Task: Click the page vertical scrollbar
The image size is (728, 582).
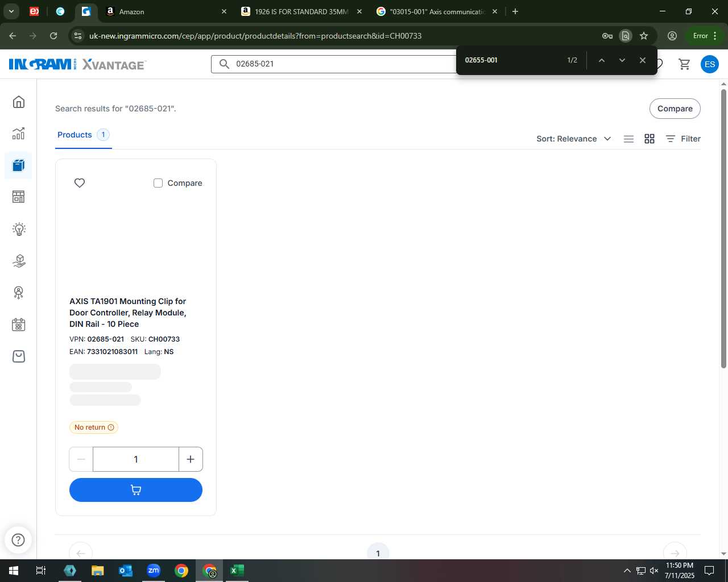Action: (x=723, y=227)
